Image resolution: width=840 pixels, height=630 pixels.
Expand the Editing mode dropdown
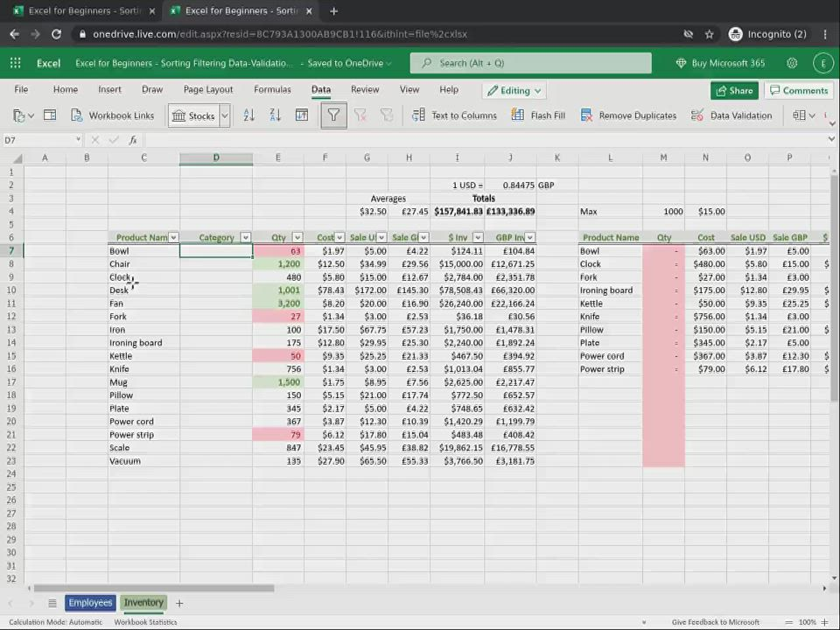pyautogui.click(x=514, y=90)
